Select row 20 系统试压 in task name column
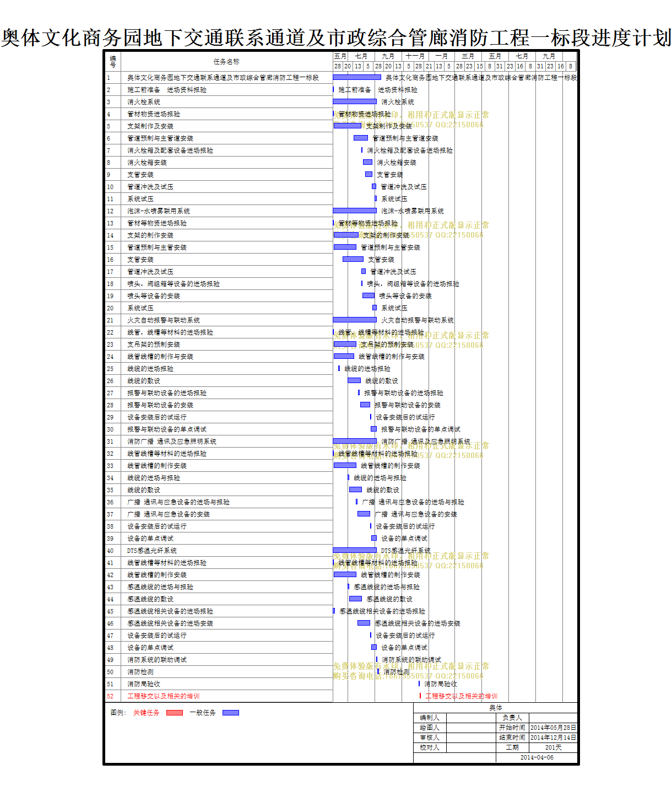Image resolution: width=672 pixels, height=791 pixels. 140,308
